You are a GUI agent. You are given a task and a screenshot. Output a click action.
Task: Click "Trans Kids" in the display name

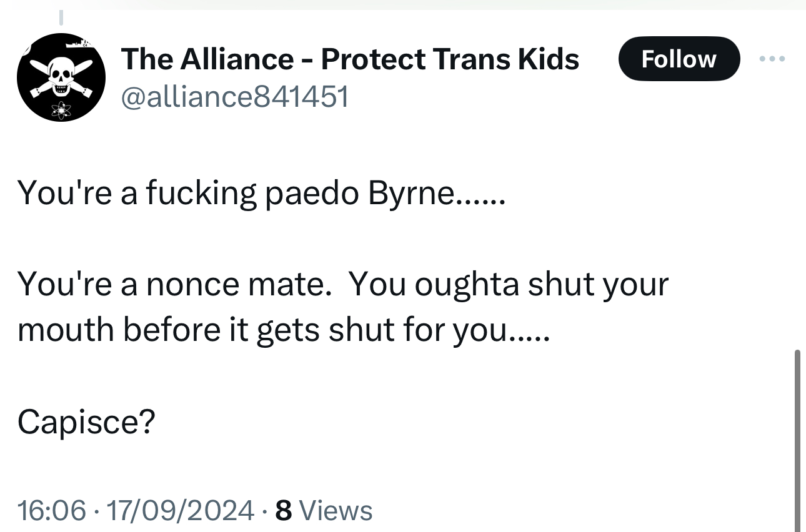pyautogui.click(x=506, y=59)
